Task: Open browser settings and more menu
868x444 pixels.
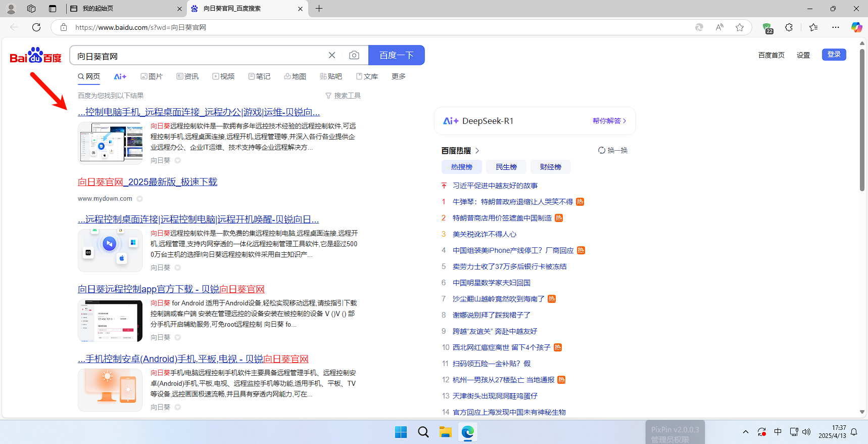Action: click(836, 27)
